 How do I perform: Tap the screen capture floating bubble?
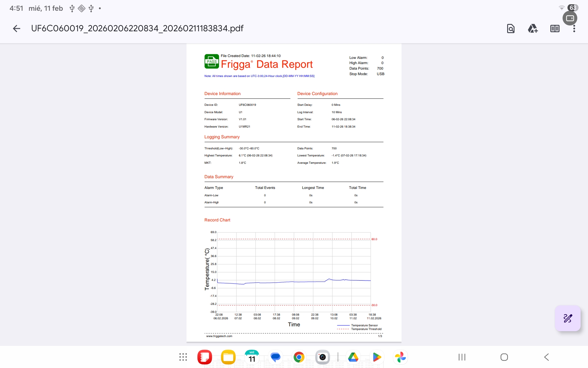click(570, 18)
